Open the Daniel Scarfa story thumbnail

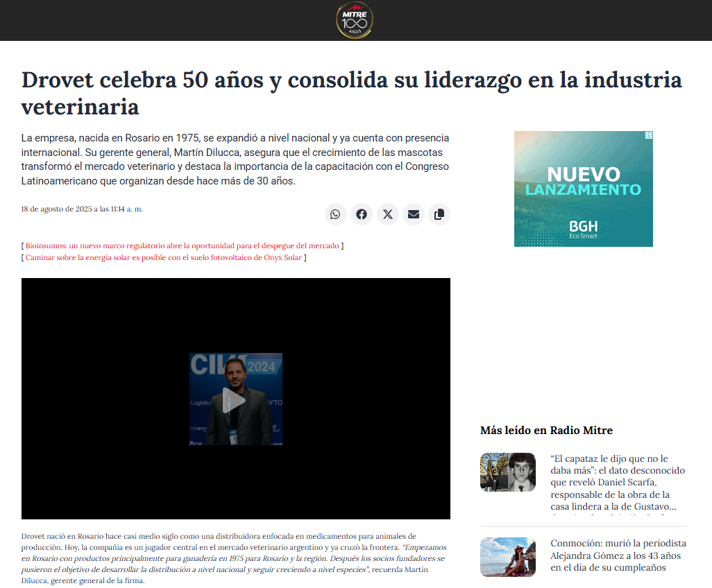click(507, 472)
